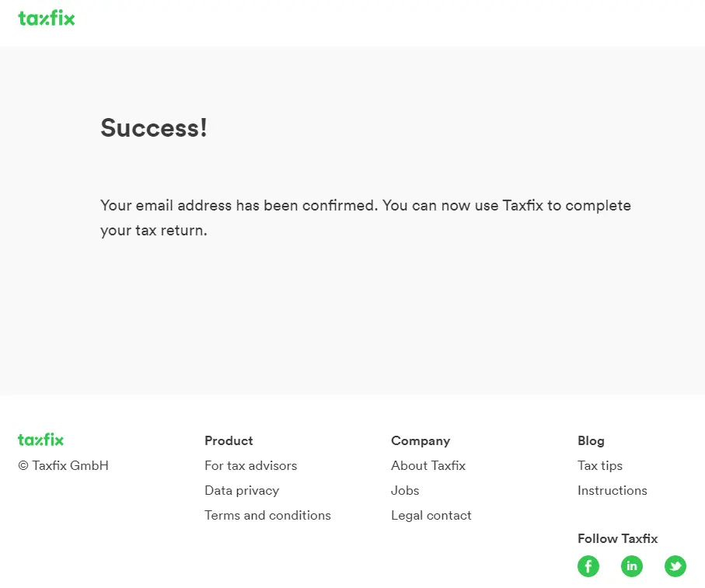
Task: Open the Taxfix LinkedIn page icon
Action: [632, 566]
